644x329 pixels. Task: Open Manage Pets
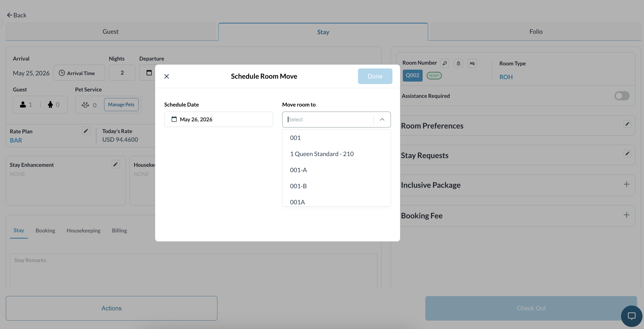pyautogui.click(x=121, y=104)
